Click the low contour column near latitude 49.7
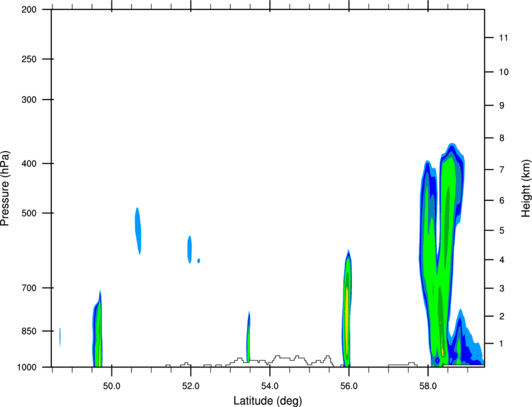Image resolution: width=532 pixels, height=407 pixels. (98, 329)
